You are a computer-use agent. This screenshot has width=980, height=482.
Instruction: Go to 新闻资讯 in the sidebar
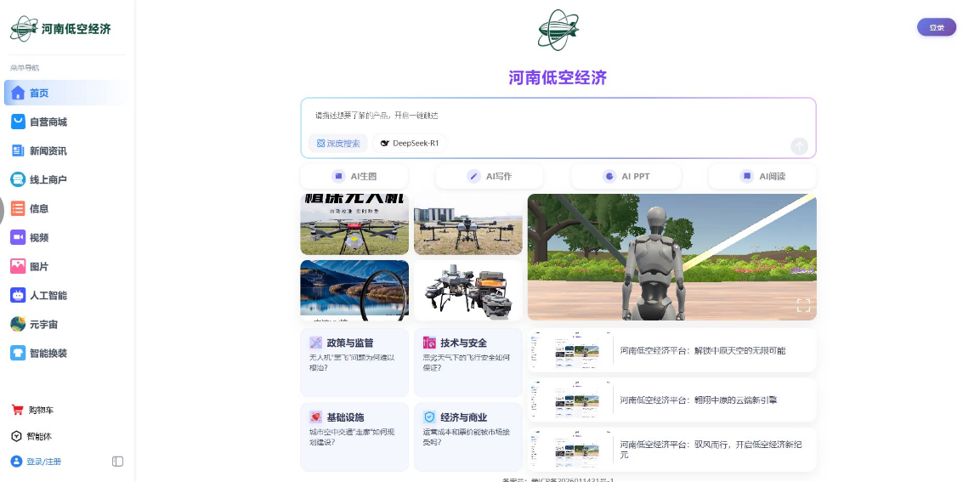coord(48,150)
